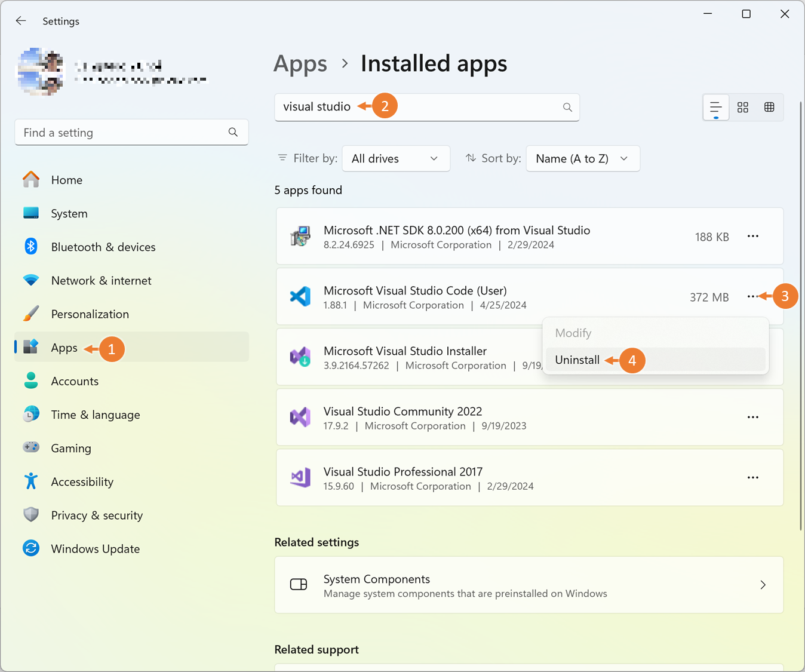
Task: Open more options for Visual Studio Code
Action: click(x=753, y=296)
